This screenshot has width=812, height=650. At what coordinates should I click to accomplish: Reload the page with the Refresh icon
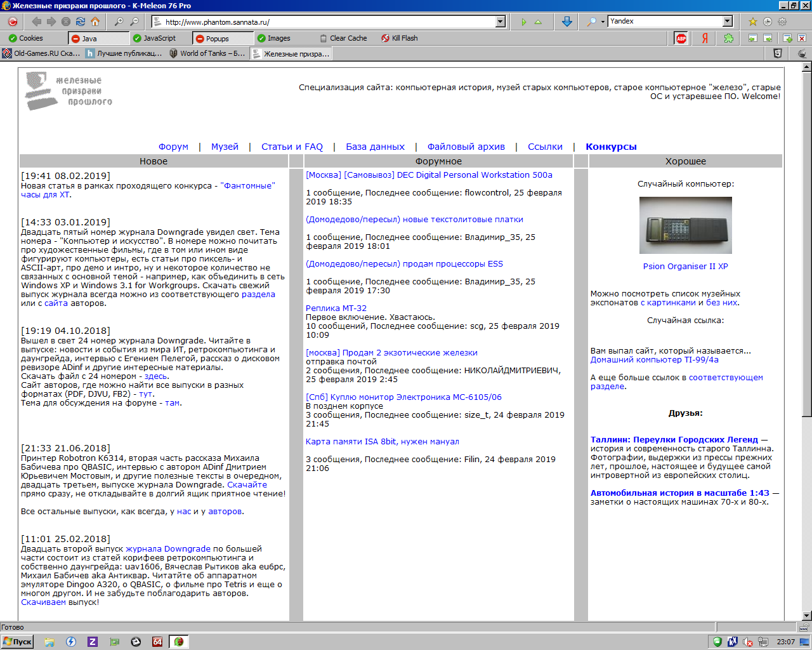pos(81,22)
